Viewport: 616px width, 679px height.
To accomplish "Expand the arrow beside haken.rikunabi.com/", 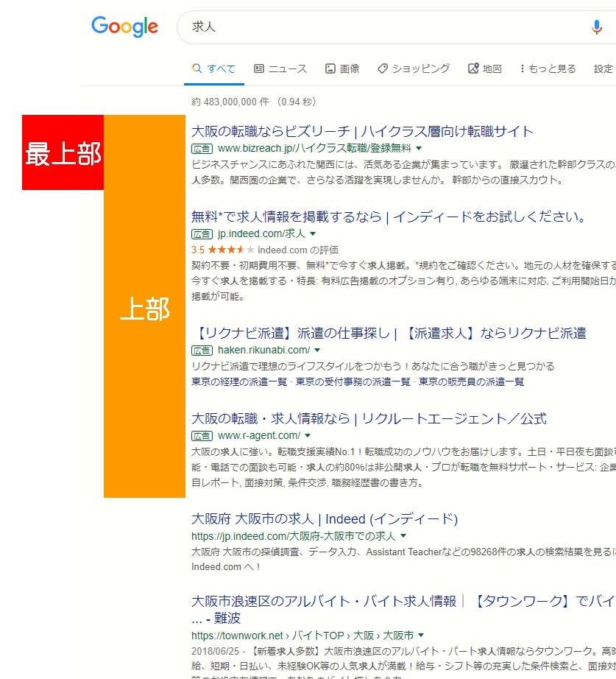I will point(317,350).
